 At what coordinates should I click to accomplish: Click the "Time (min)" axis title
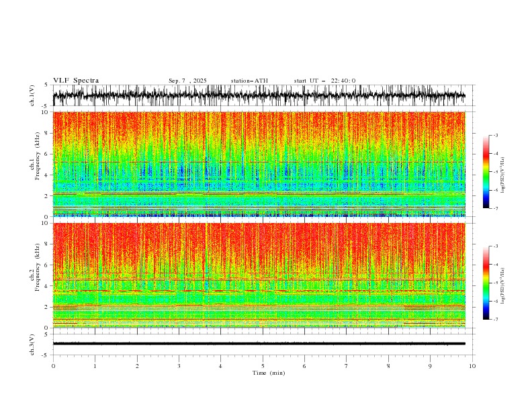point(269,373)
